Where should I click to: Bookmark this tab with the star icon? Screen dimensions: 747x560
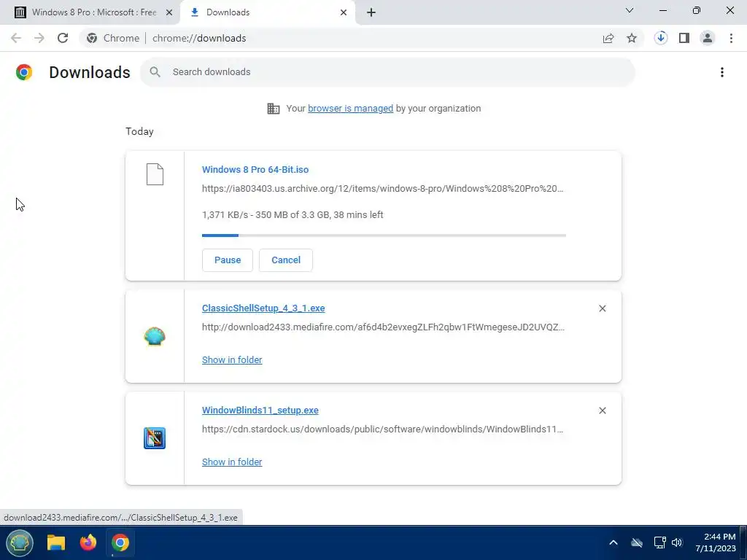632,38
